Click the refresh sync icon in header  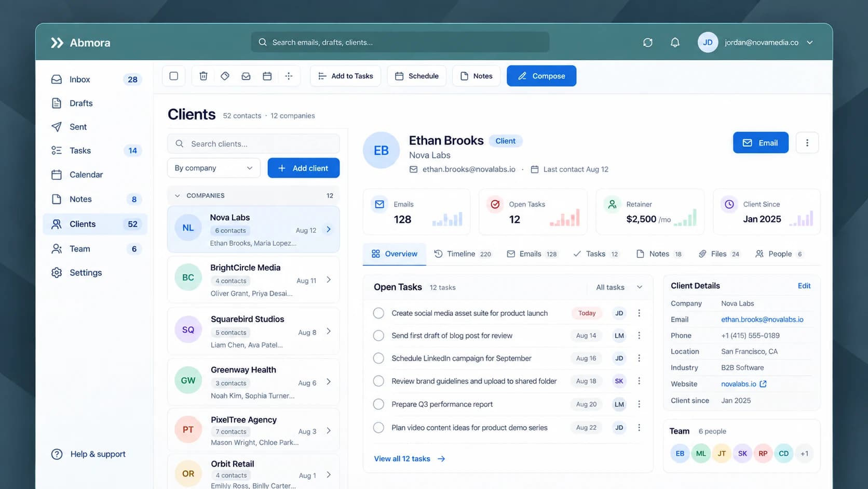coord(647,43)
